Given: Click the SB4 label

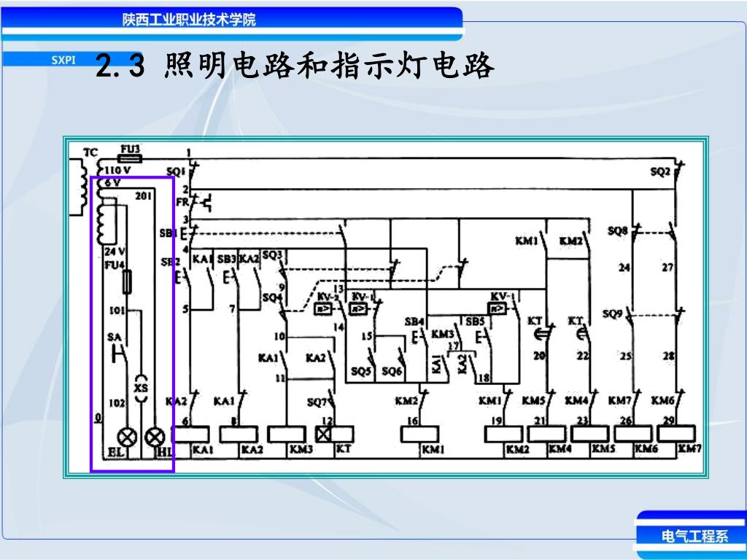Looking at the screenshot, I should tap(414, 322).
